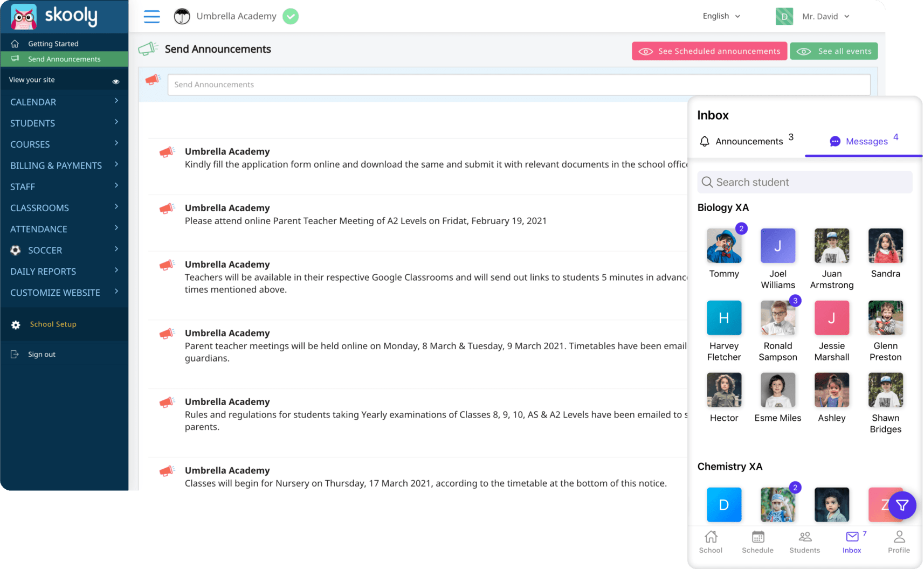Tap the School home icon in bottom navigation
924x569 pixels.
click(x=711, y=538)
